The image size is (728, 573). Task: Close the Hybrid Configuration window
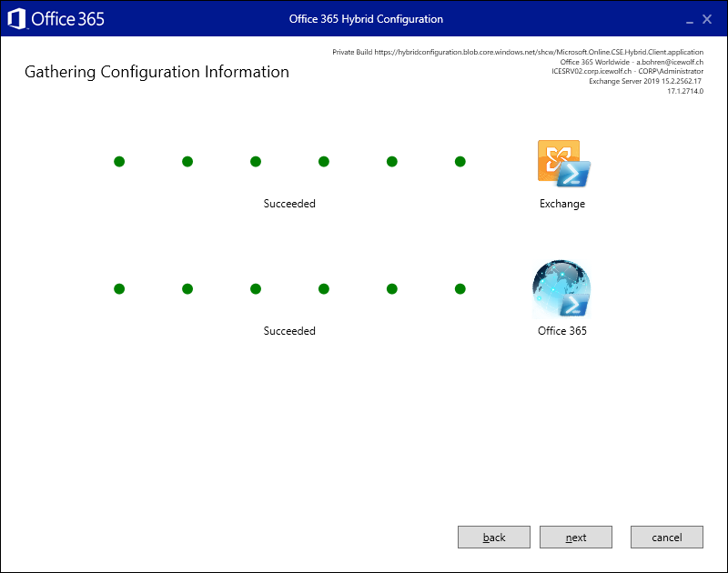point(707,19)
